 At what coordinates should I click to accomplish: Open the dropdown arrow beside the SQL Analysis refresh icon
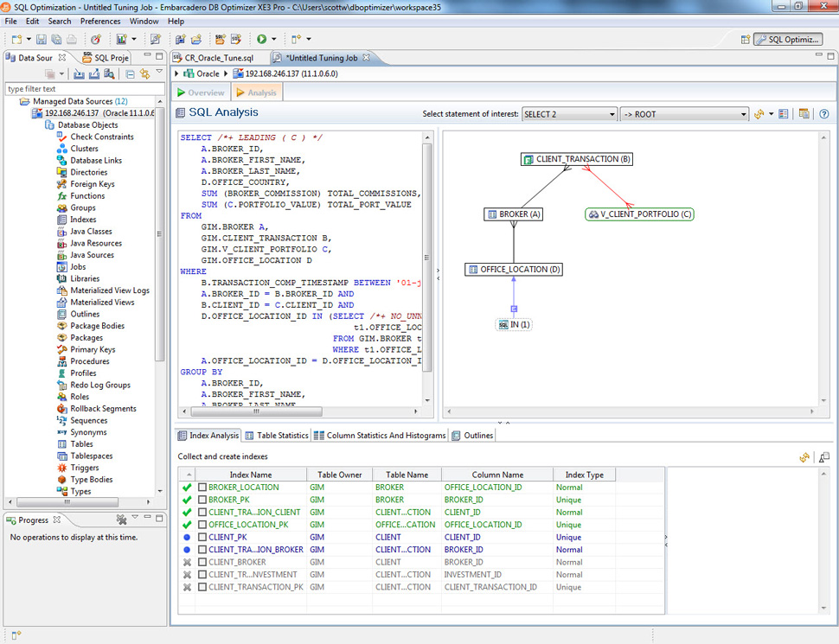coord(771,114)
